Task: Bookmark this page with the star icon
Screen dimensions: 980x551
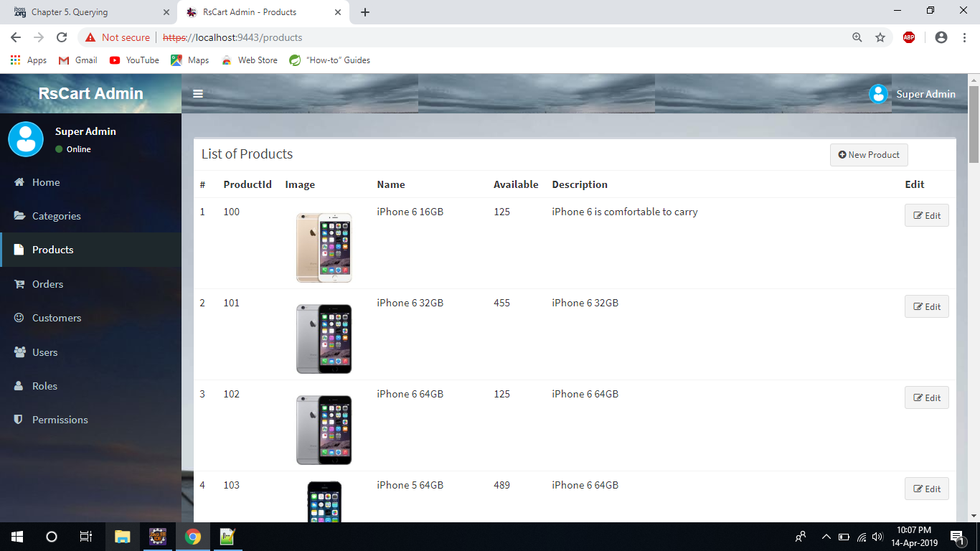Action: pyautogui.click(x=880, y=37)
